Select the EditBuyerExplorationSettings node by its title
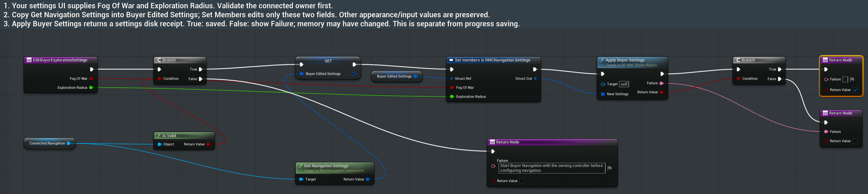The image size is (868, 194). point(60,60)
